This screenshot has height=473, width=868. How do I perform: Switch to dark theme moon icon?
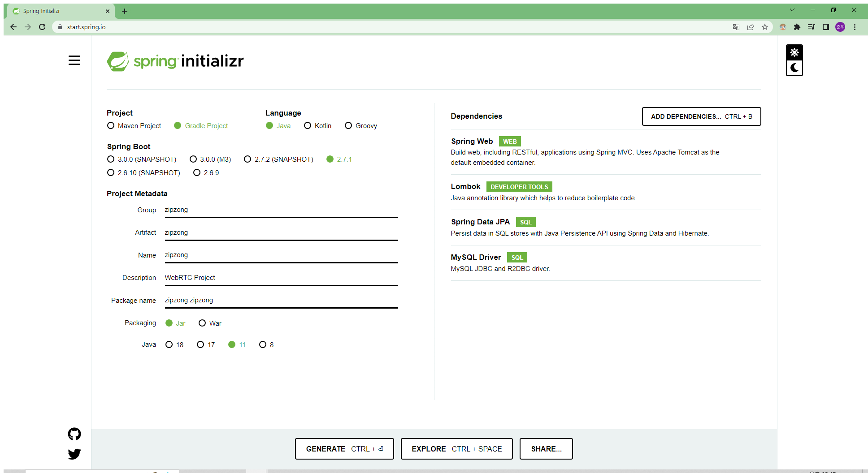coord(794,68)
